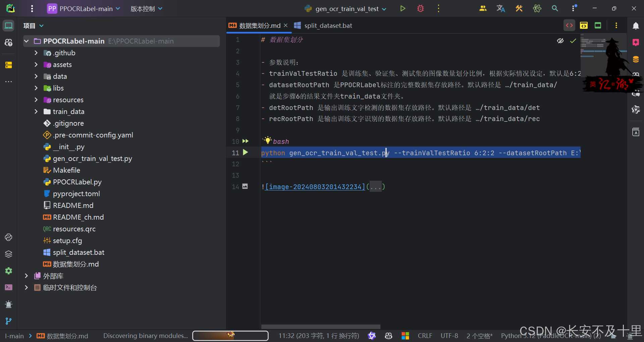Click 2 个空格 indent setting

click(479, 336)
